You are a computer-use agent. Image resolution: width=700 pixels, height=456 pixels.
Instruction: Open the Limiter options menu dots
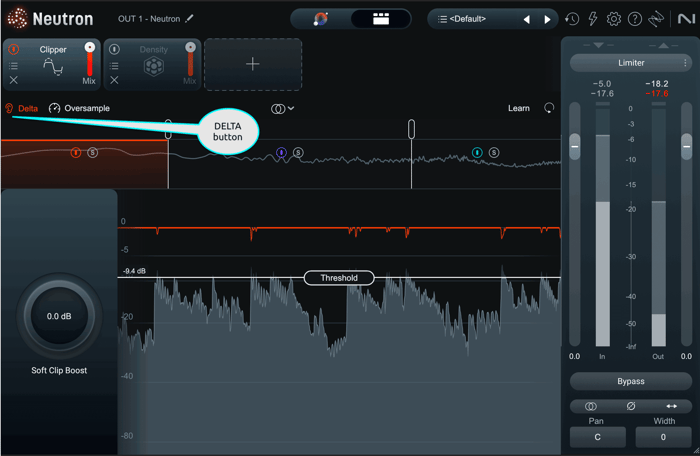(685, 63)
